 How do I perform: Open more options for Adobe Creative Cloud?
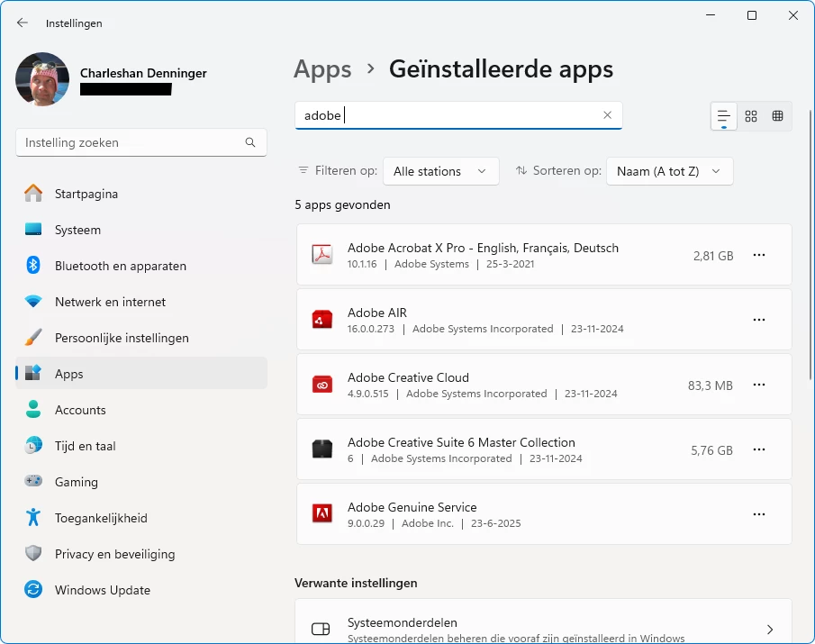(759, 385)
